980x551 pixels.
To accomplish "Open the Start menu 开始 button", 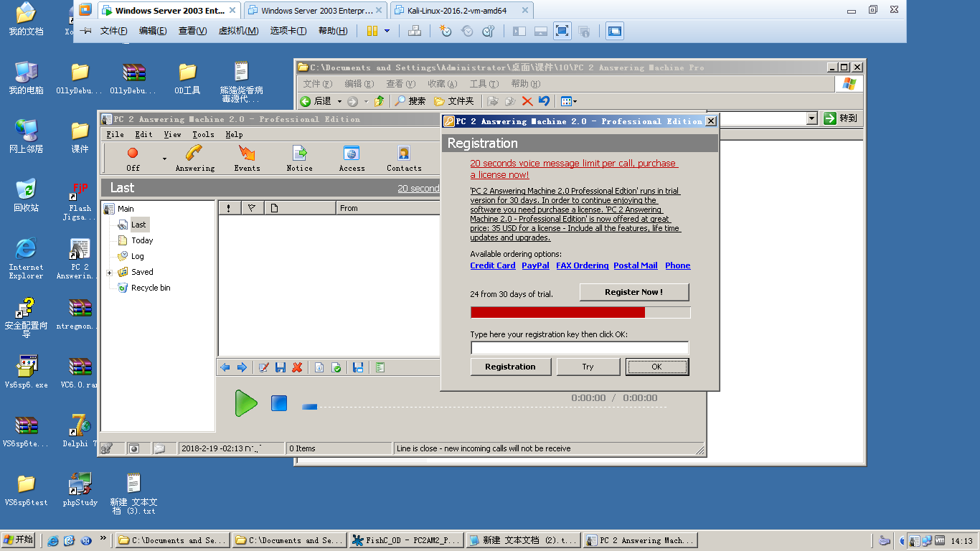I will tap(19, 540).
